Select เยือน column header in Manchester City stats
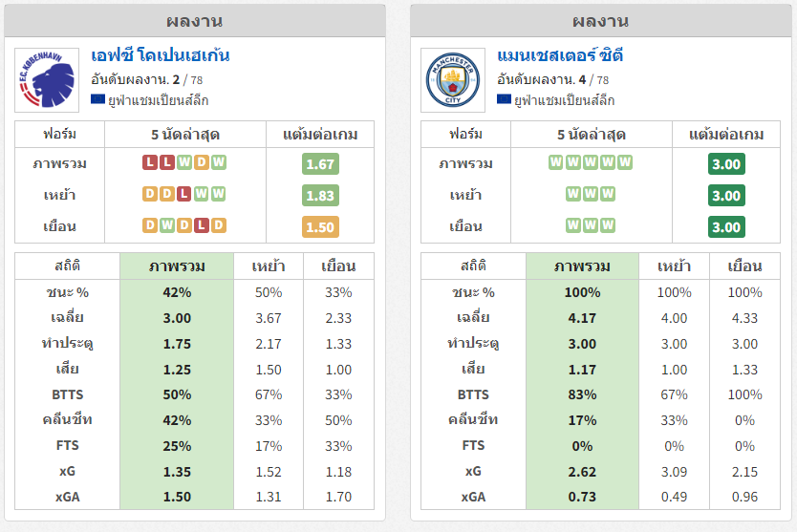 pos(744,266)
